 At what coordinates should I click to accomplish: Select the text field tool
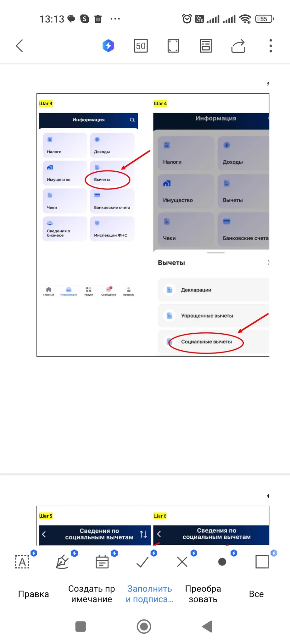[22, 562]
